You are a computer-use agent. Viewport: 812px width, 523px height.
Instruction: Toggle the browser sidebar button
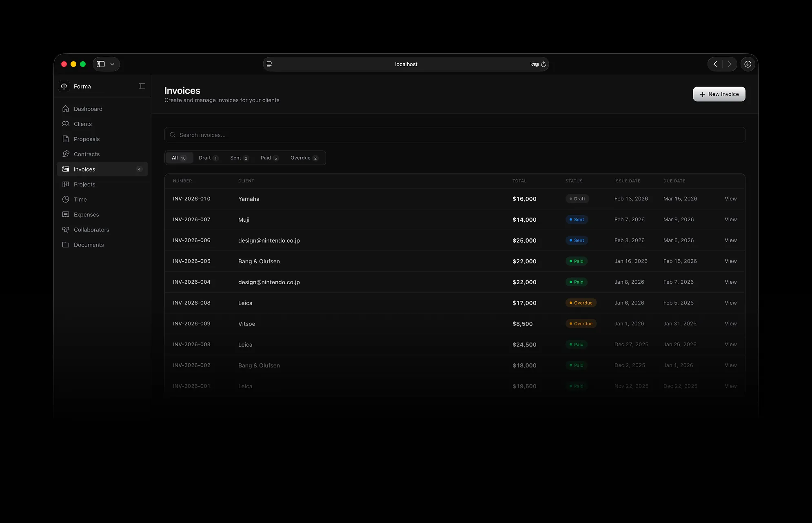click(101, 64)
